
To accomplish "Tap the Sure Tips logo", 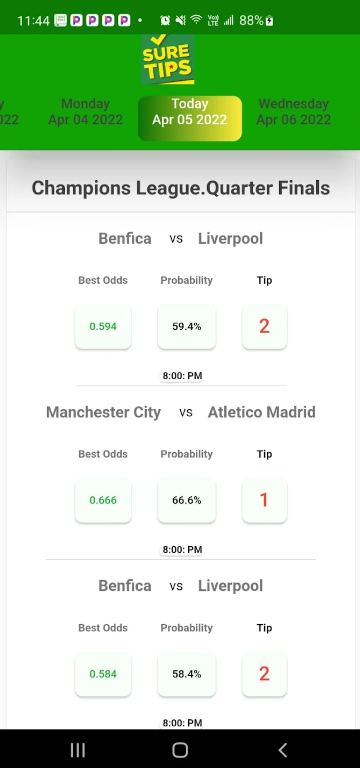I will pyautogui.click(x=168, y=60).
